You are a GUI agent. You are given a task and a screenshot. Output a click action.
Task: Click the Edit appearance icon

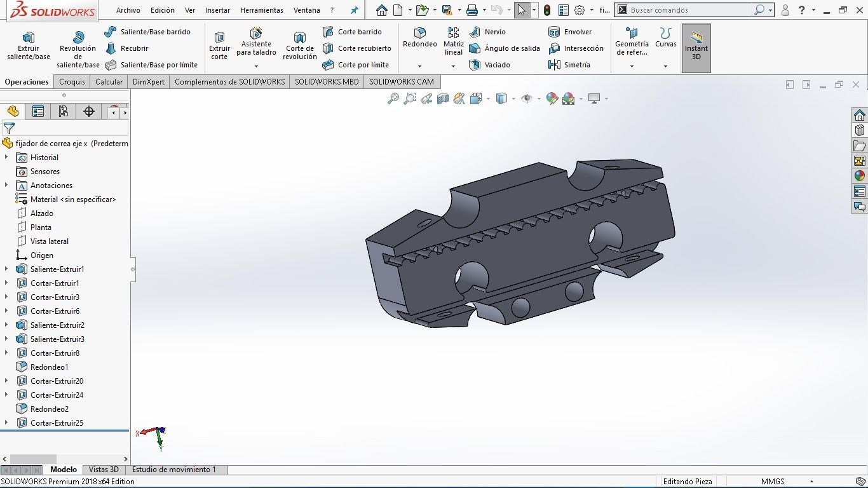tap(552, 98)
